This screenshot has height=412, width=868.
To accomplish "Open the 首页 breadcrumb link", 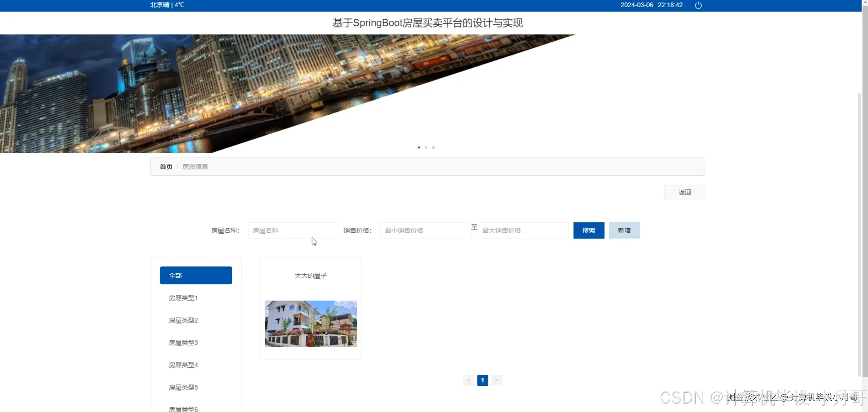I will [x=165, y=166].
